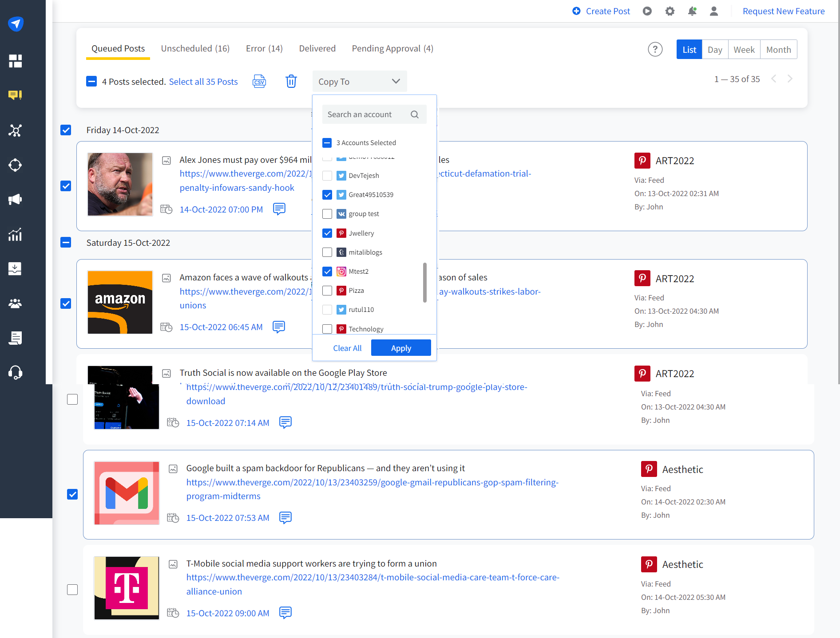840x638 pixels.
Task: Click the CSV export icon
Action: point(259,82)
